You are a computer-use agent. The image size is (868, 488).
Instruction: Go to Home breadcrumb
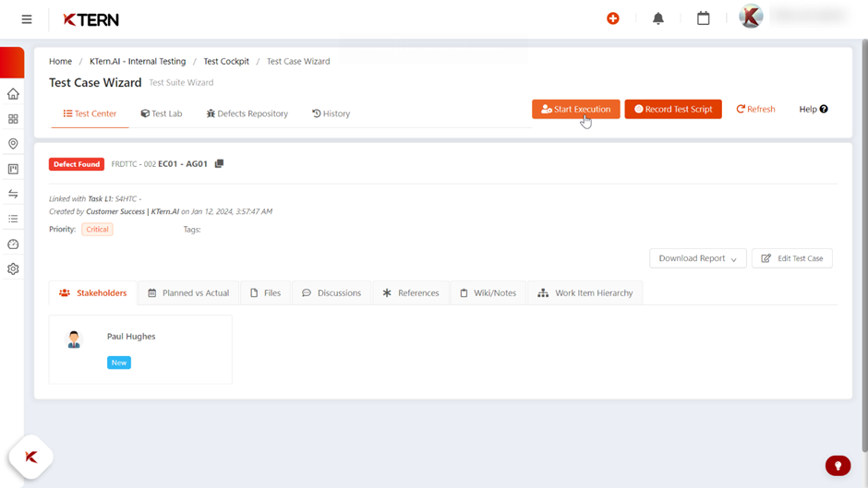(x=60, y=62)
